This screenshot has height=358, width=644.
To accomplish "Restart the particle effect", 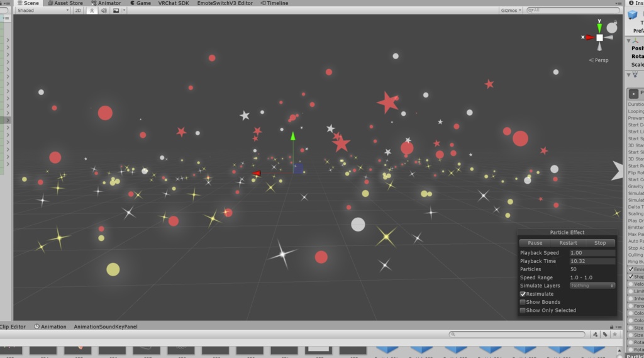I will point(568,243).
